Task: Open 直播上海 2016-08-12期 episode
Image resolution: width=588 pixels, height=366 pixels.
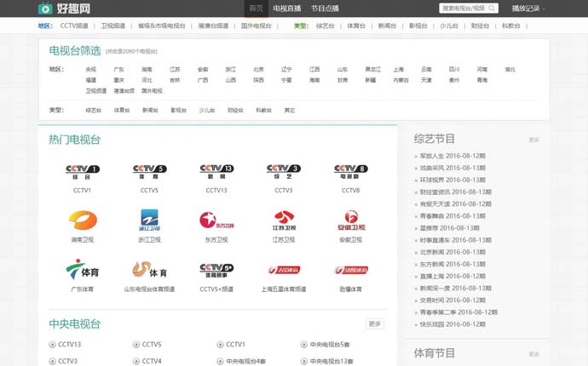Action: coord(453,276)
